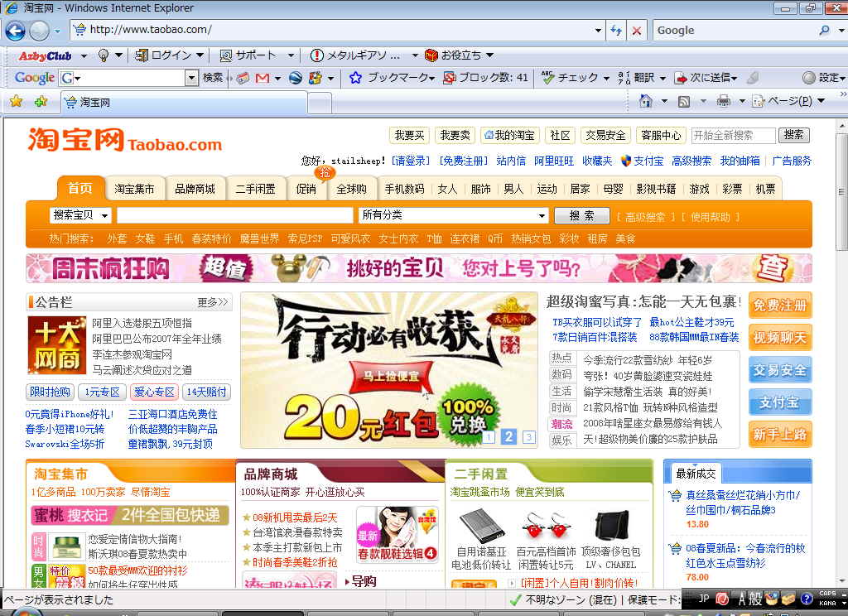
Task: Open the address bar URL history dropdown
Action: click(x=598, y=31)
